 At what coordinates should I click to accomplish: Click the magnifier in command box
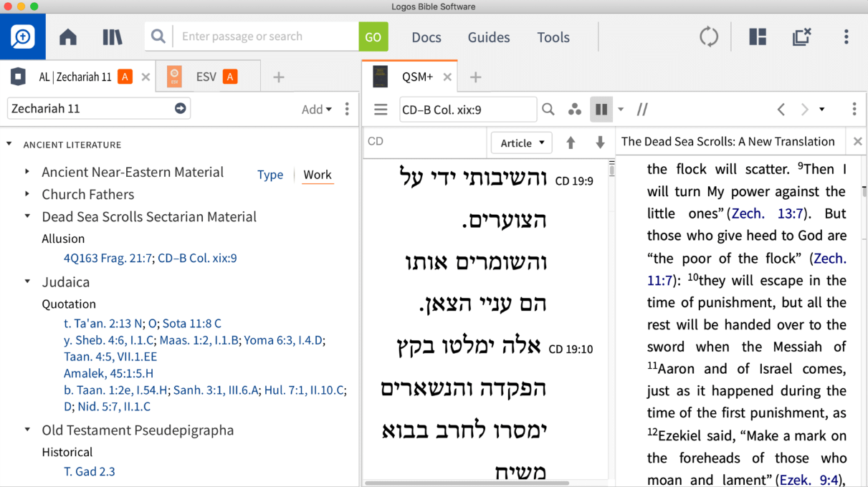(158, 37)
